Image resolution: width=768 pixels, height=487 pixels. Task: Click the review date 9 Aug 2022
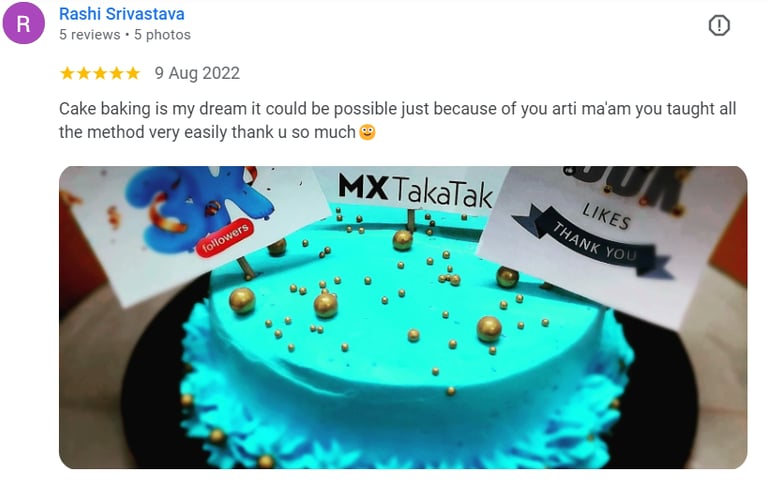197,73
